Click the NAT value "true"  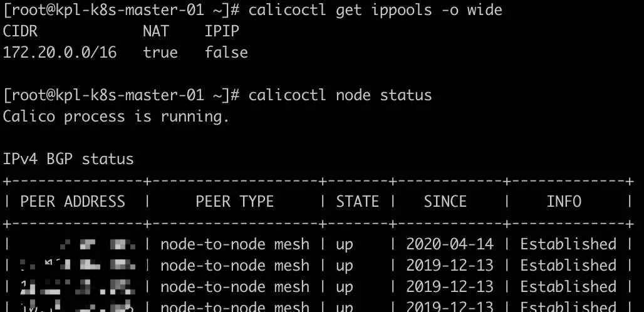click(160, 53)
